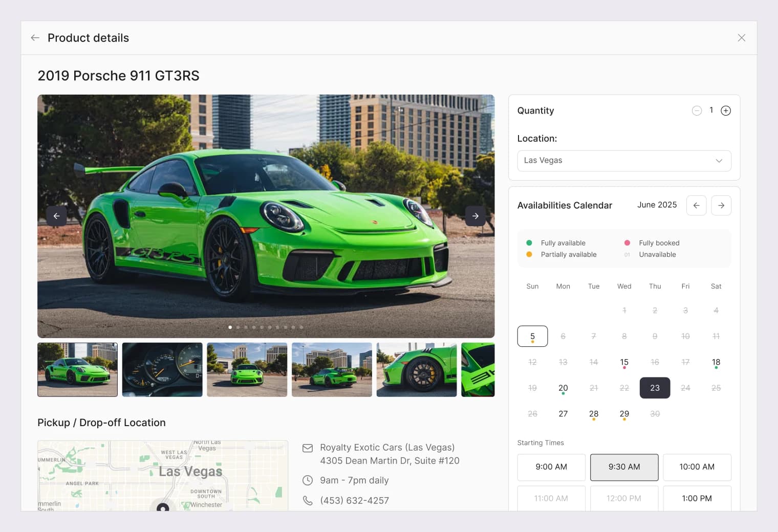Close the Product details panel
Image resolution: width=778 pixels, height=532 pixels.
(741, 38)
